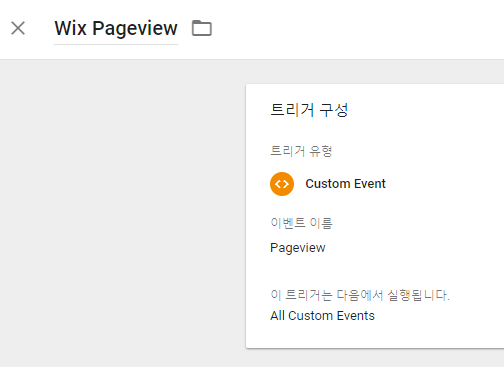Click the All Custom Events firing condition

[x=322, y=316]
